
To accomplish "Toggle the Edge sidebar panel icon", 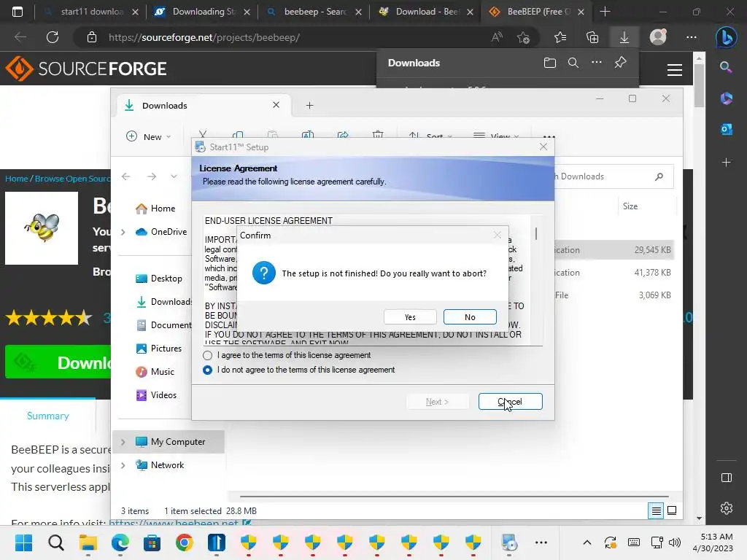I will [726, 478].
